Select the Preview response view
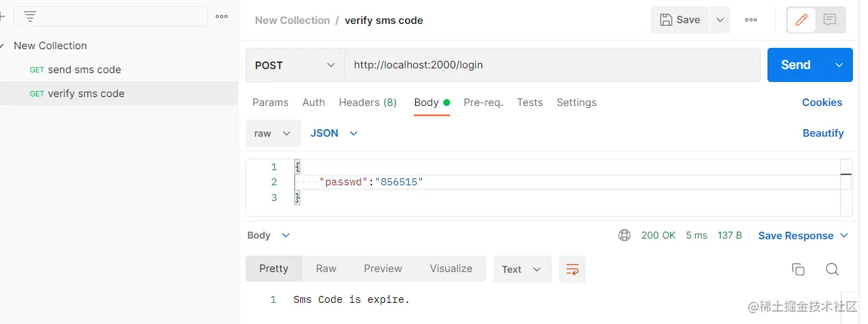Screen dimensions: 868x324 (x=383, y=269)
